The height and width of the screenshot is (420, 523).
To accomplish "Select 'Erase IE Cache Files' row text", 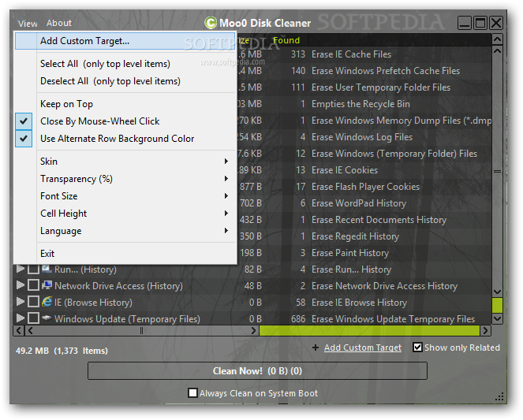I will click(351, 54).
